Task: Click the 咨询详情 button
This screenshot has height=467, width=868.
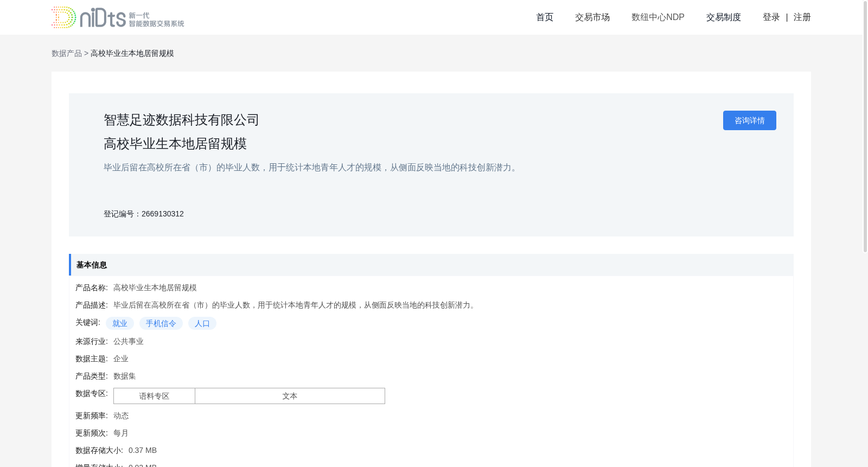Action: click(x=750, y=120)
